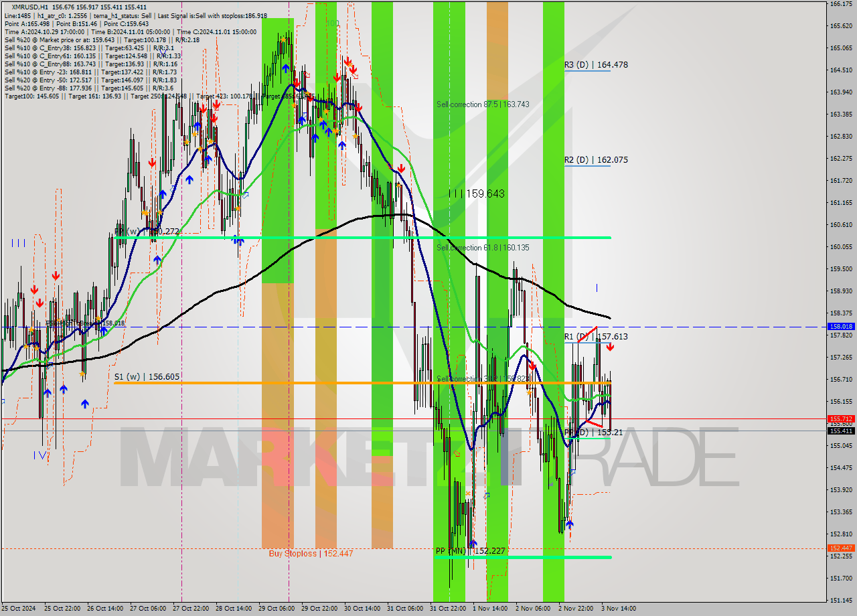Click the 'I V' wave label at lower left
Viewport: 857px width, 616px height.
(40, 455)
